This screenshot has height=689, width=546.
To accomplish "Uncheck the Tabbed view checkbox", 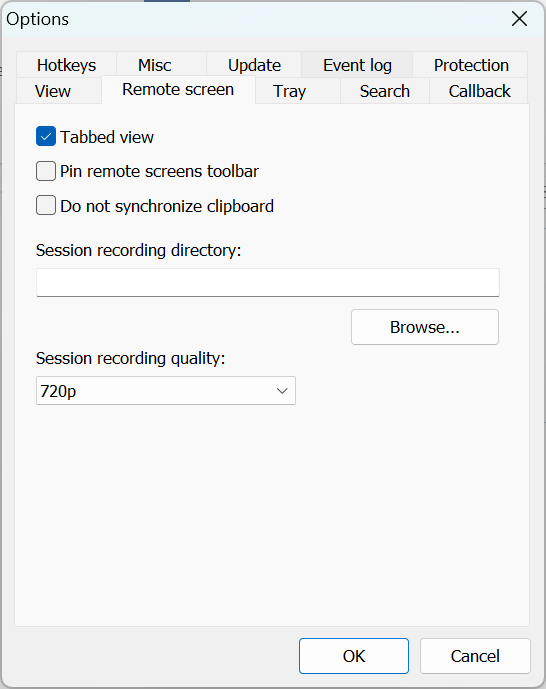I will point(46,136).
